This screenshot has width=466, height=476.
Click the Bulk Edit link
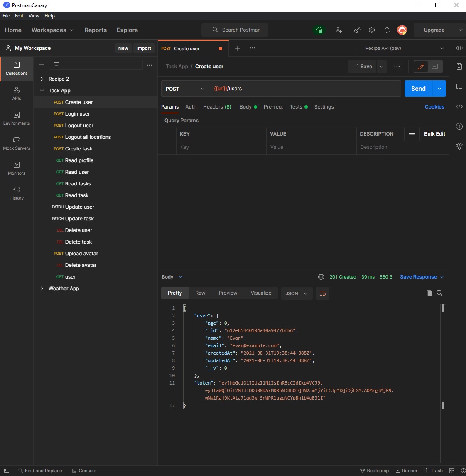pyautogui.click(x=434, y=134)
